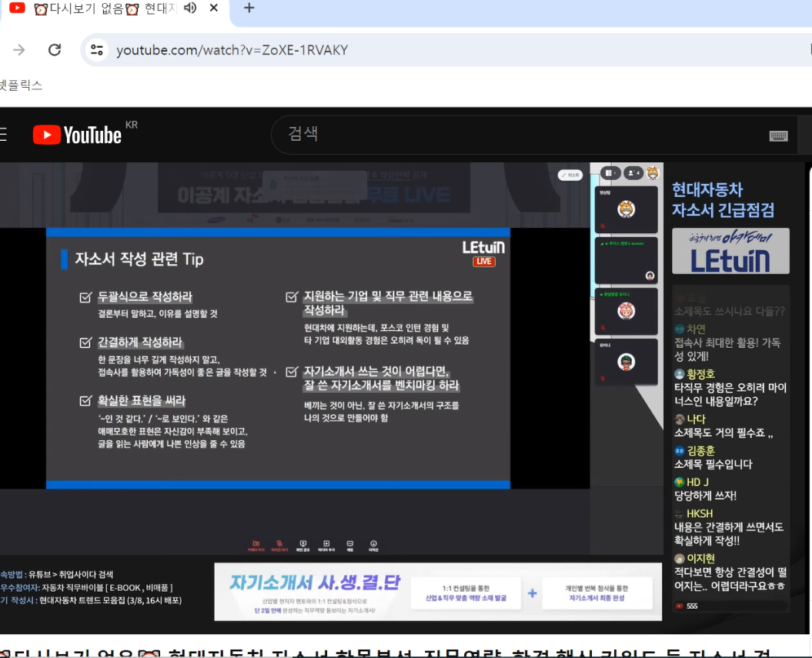Click the 최소화 minimize button in the video
Screen dimensions: 812x658
click(x=570, y=175)
